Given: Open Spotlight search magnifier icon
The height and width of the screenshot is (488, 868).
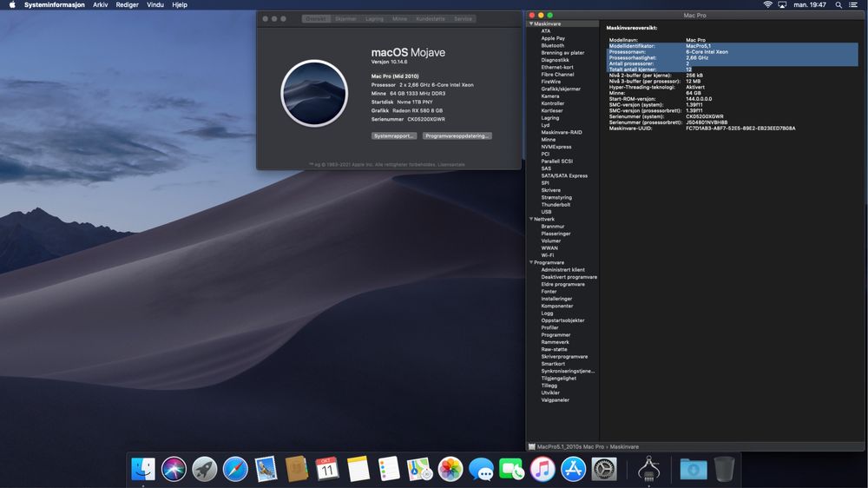Looking at the screenshot, I should [x=838, y=4].
